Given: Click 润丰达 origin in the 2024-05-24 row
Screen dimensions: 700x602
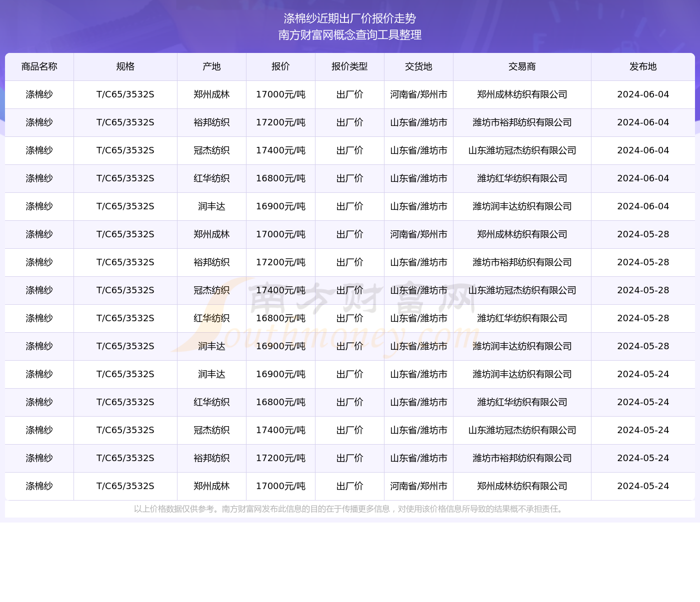Looking at the screenshot, I should point(211,374).
